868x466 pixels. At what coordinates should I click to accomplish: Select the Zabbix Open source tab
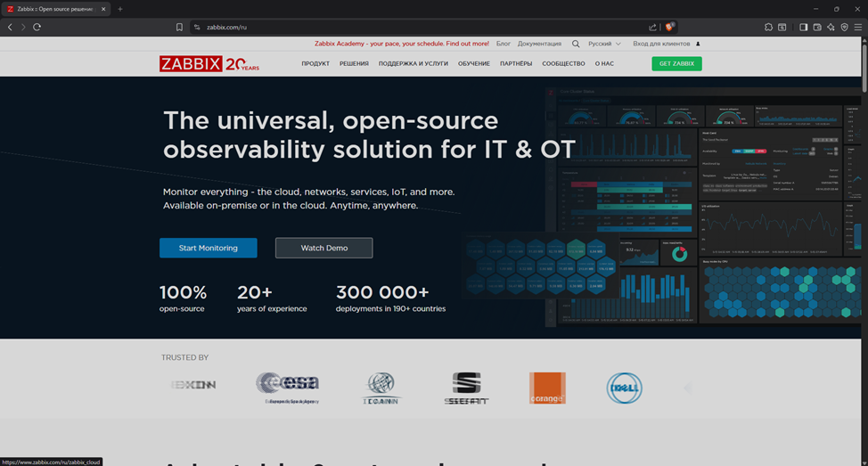tap(55, 9)
